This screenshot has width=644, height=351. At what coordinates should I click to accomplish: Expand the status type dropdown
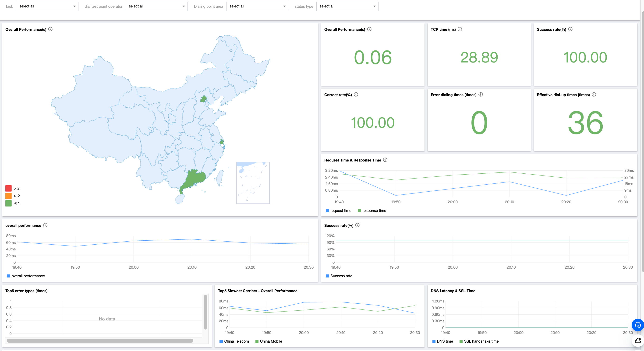[x=347, y=6]
